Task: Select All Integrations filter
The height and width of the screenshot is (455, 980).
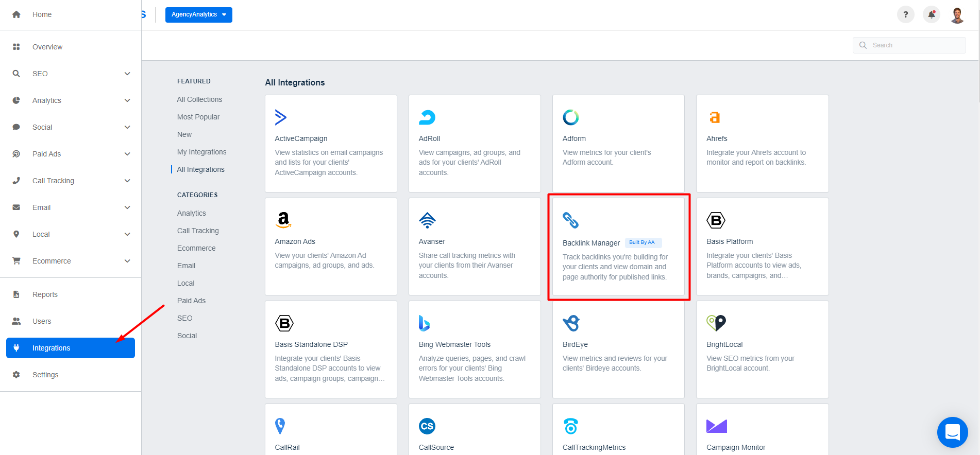Action: pyautogui.click(x=200, y=169)
